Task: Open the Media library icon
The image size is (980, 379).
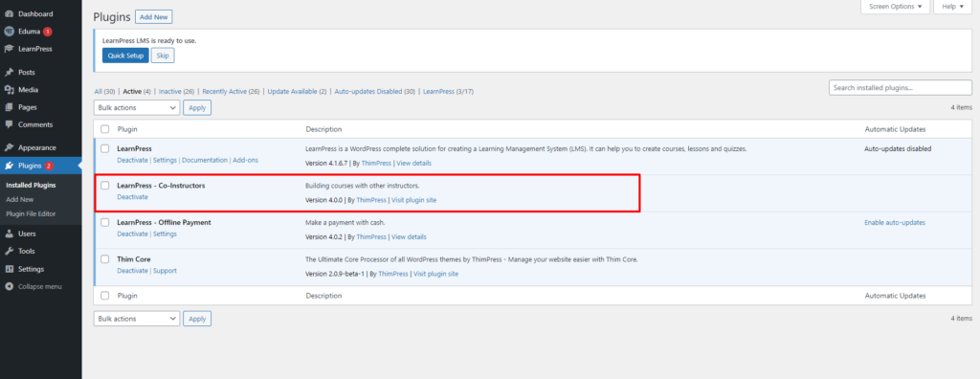Action: point(9,90)
